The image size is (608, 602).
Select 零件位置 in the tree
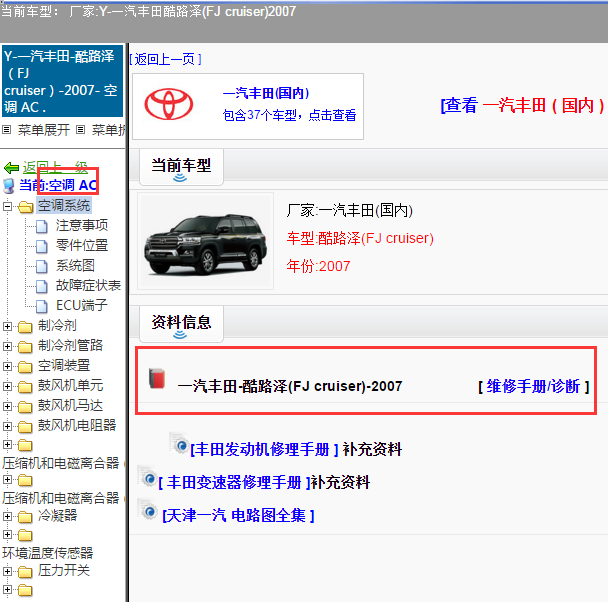coord(82,245)
